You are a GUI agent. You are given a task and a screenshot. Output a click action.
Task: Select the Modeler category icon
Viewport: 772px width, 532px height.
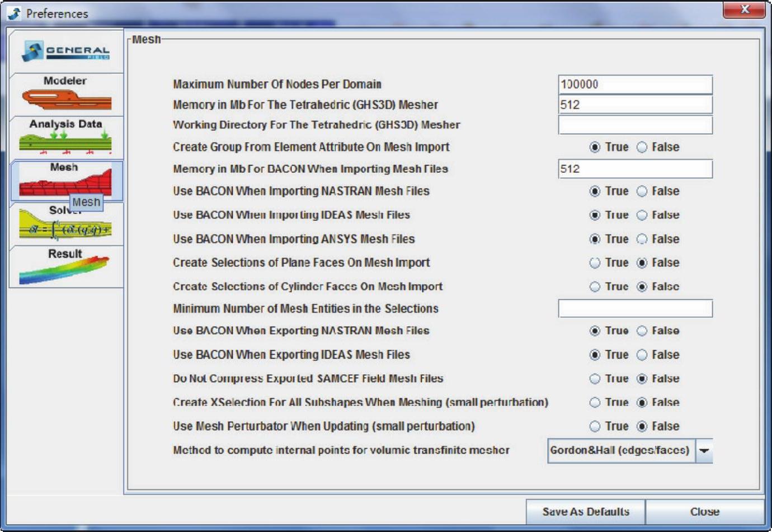66,94
